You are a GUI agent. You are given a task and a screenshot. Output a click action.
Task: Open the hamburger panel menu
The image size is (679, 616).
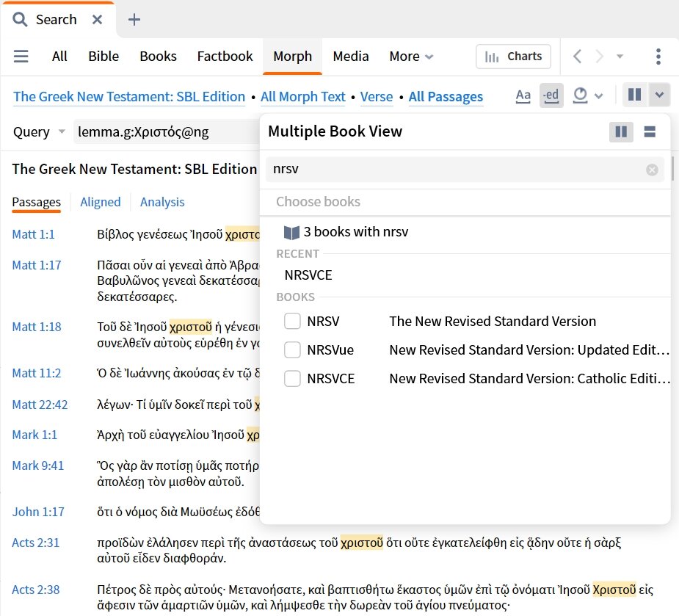21,57
